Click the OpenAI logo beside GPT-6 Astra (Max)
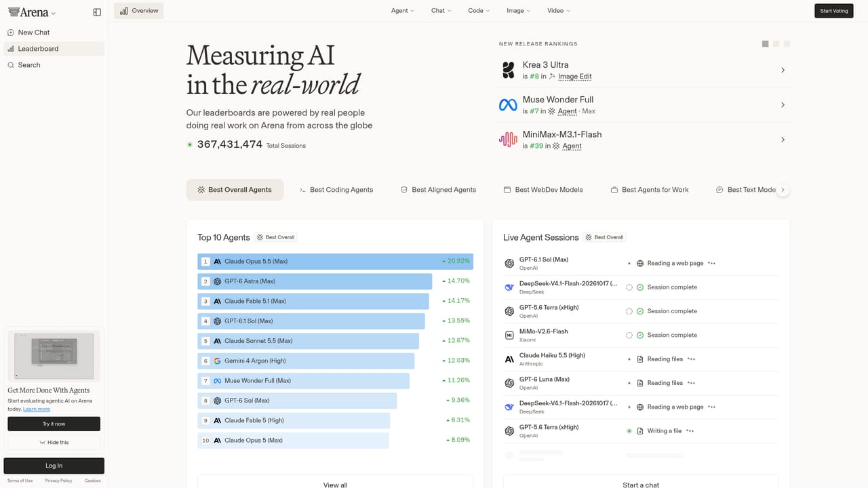The image size is (868, 488). coord(218,281)
